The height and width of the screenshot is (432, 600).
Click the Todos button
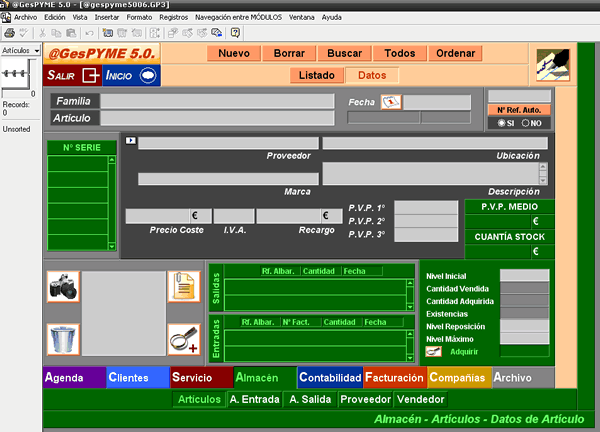pyautogui.click(x=400, y=53)
